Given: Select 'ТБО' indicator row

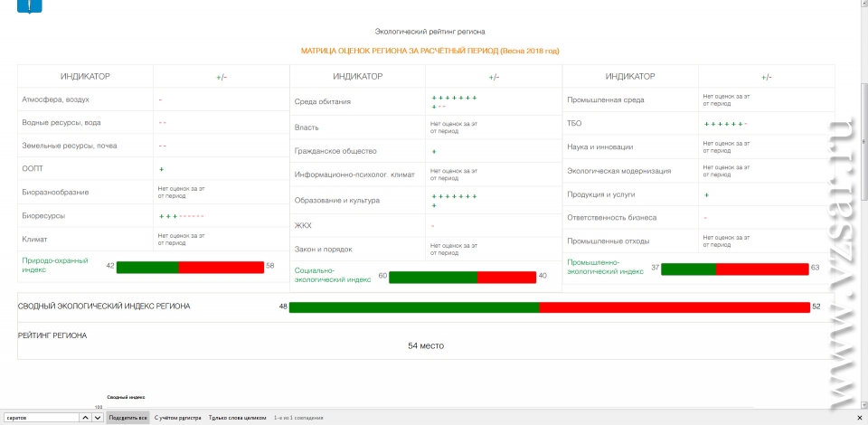Looking at the screenshot, I should 574,122.
